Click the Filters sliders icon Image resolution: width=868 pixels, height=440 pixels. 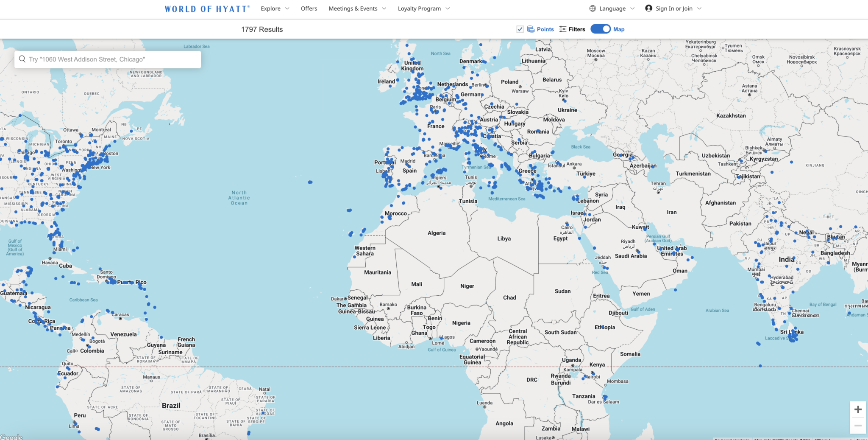[x=562, y=29]
